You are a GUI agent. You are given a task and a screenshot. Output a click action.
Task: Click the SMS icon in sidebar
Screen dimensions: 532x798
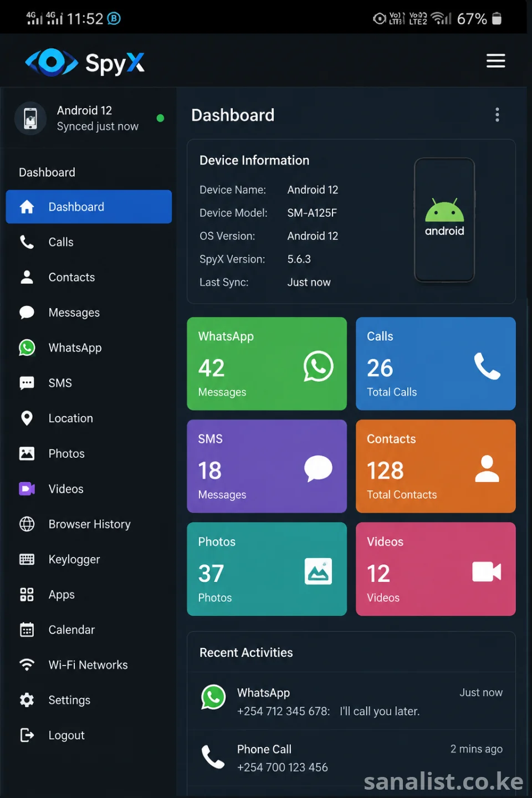coord(27,383)
